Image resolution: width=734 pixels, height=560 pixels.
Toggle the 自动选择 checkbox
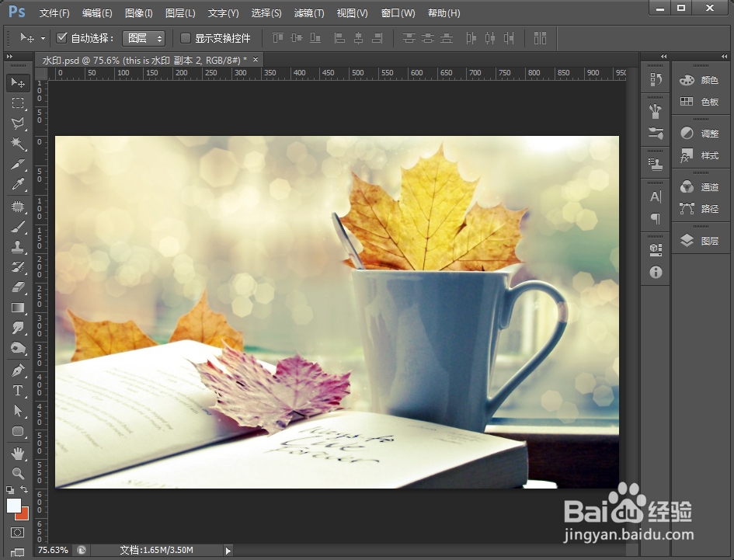tap(61, 38)
